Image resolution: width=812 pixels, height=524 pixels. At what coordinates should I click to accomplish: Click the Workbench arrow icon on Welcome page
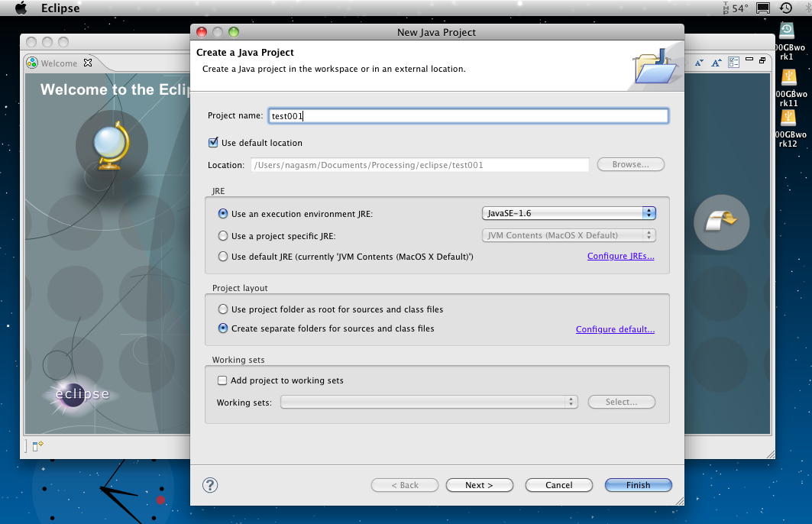click(x=721, y=222)
